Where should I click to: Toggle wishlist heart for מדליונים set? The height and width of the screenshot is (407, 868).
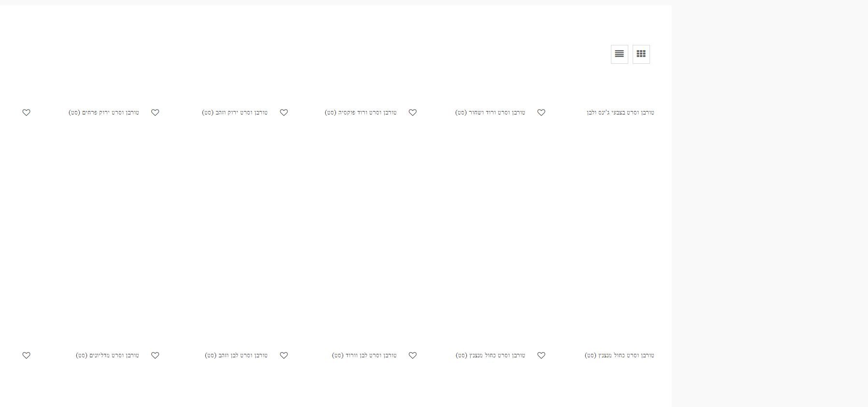coord(27,355)
